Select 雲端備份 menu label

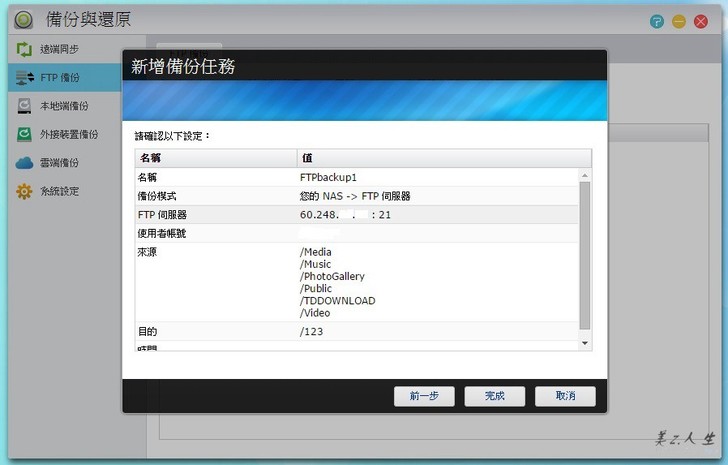tap(59, 163)
